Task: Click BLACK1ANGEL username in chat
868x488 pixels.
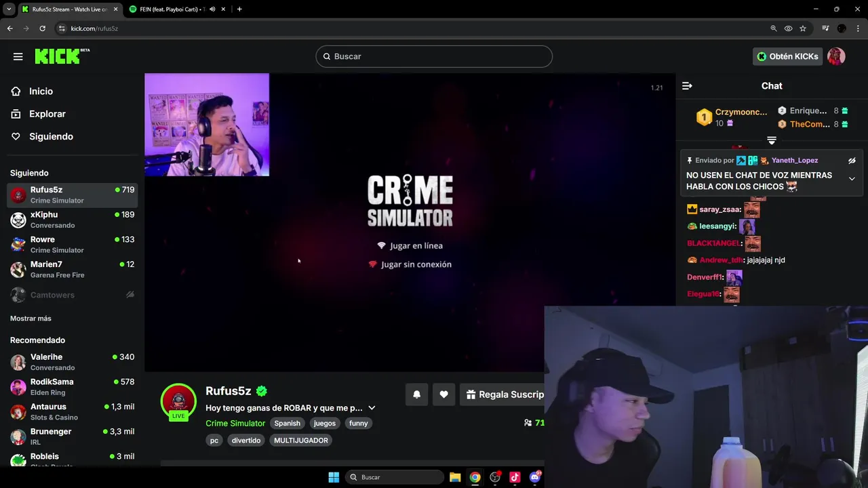Action: point(714,243)
